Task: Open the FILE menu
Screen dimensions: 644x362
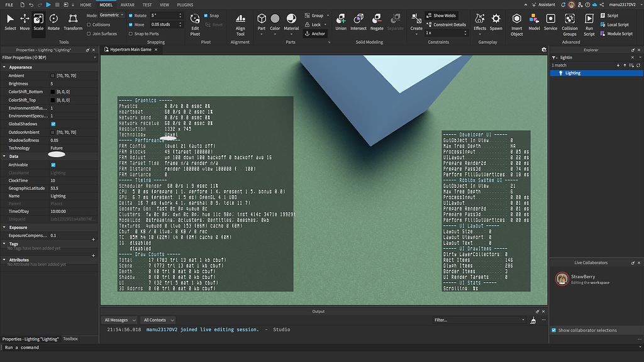Action: (9, 4)
